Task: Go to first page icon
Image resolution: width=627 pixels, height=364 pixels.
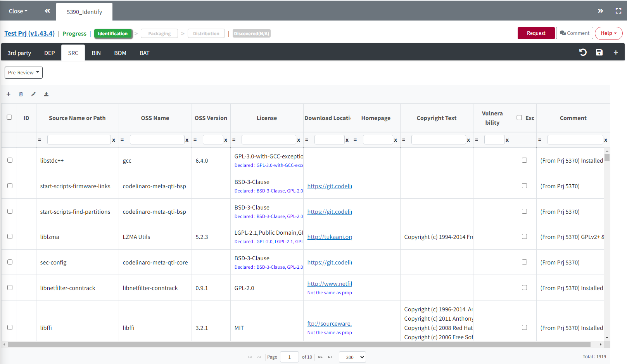Action: click(x=250, y=357)
